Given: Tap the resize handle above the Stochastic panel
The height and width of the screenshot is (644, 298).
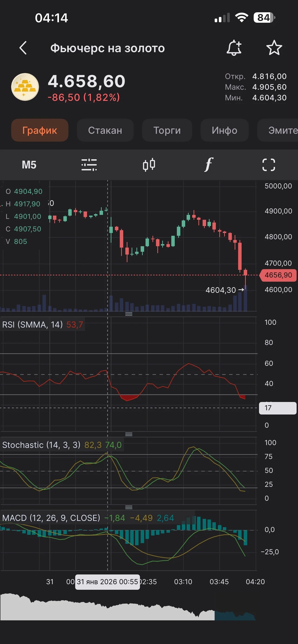Looking at the screenshot, I should point(129,434).
